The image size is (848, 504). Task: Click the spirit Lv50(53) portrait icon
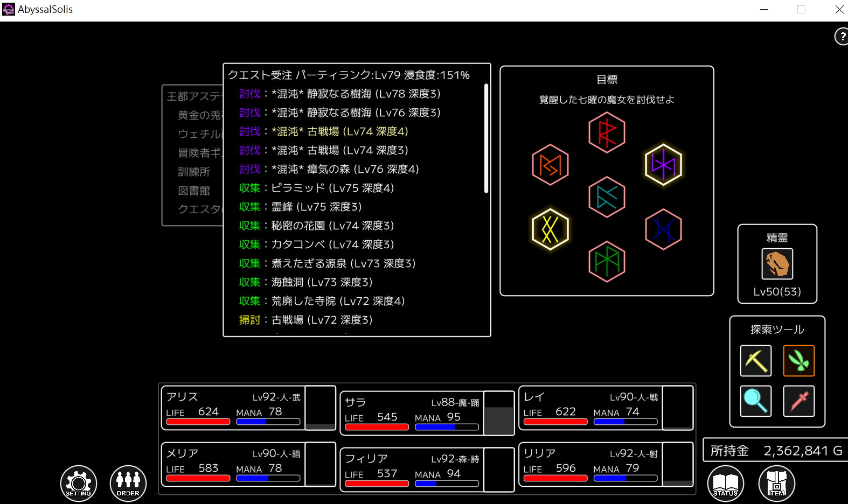777,264
